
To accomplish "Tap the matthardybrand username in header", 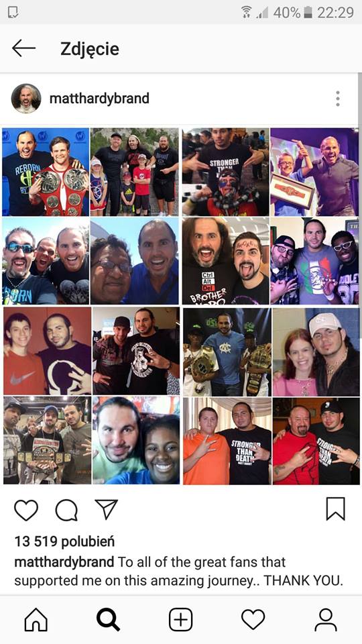I will (99, 99).
